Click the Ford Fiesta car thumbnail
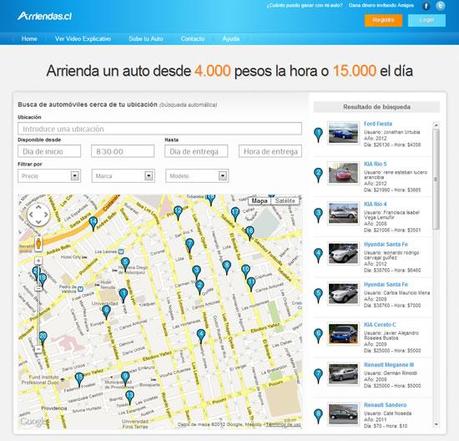Viewport: 459px width, 441px height. pos(343,133)
